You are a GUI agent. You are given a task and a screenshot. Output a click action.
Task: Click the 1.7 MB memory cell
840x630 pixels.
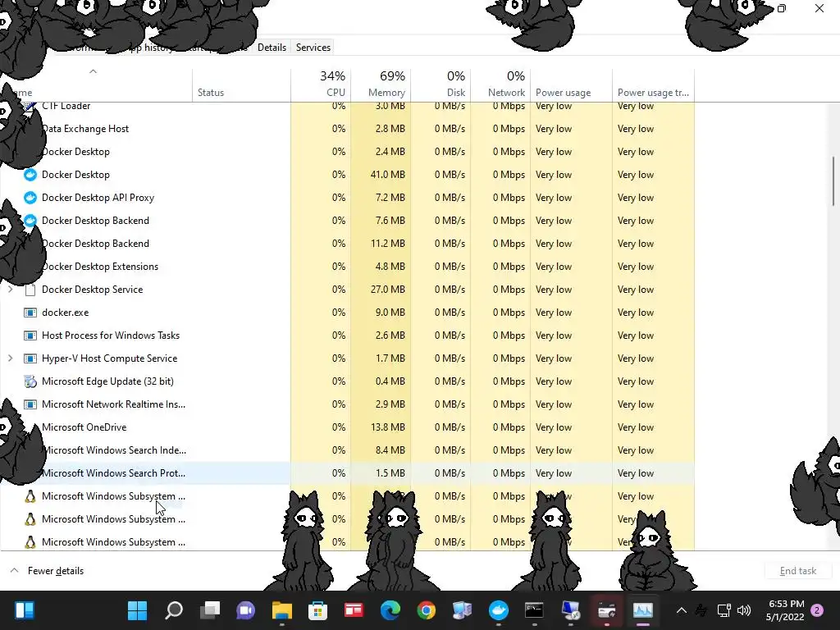pos(381,358)
